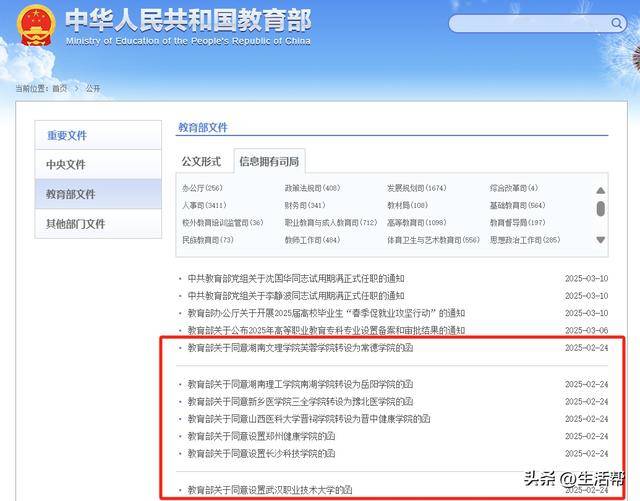Image resolution: width=640 pixels, height=501 pixels.
Task: Filter by 职业教育与成人教育司 department
Action: pyautogui.click(x=331, y=223)
